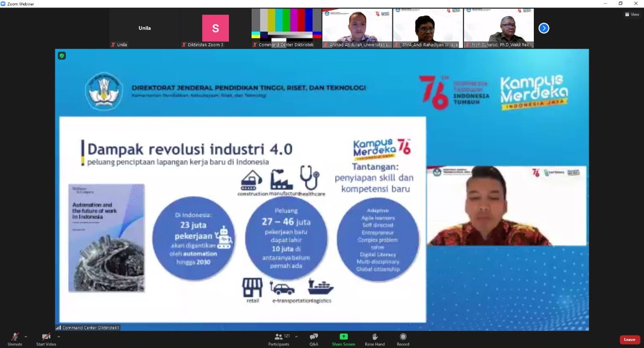This screenshot has height=348, width=644.
Task: Click the Zoom Webinar title bar icon
Action: tap(4, 4)
